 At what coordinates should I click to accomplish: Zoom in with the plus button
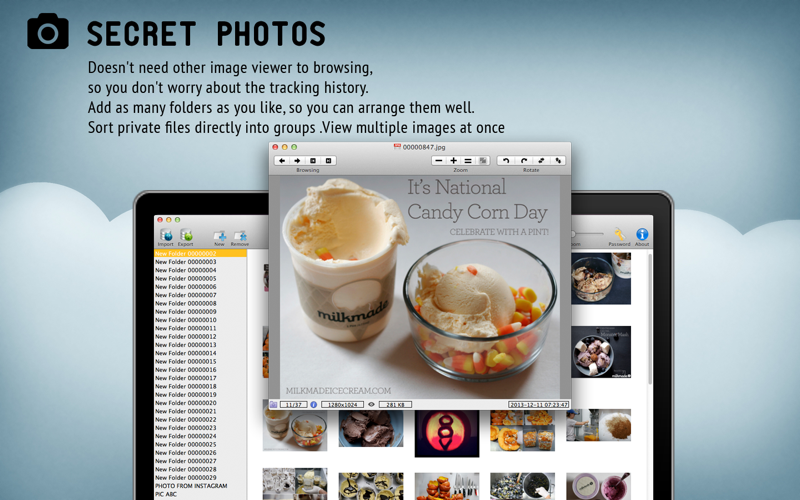click(453, 161)
